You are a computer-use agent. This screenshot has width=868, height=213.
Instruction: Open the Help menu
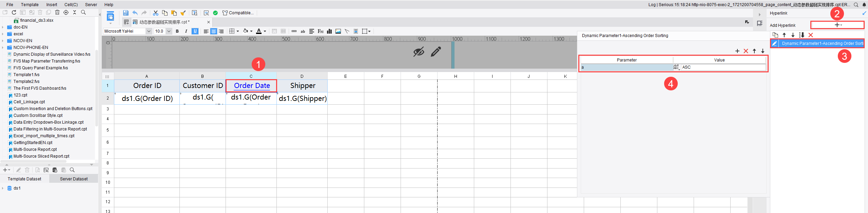point(109,5)
